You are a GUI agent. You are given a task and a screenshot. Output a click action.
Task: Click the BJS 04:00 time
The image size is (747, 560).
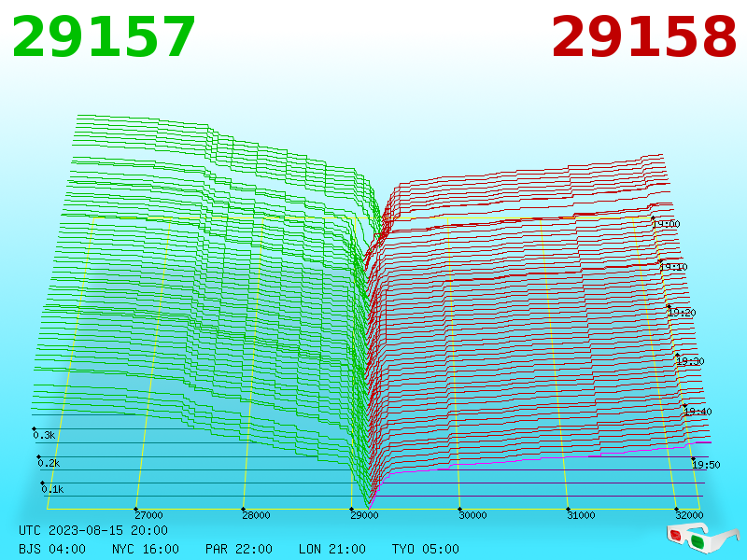tap(52, 549)
